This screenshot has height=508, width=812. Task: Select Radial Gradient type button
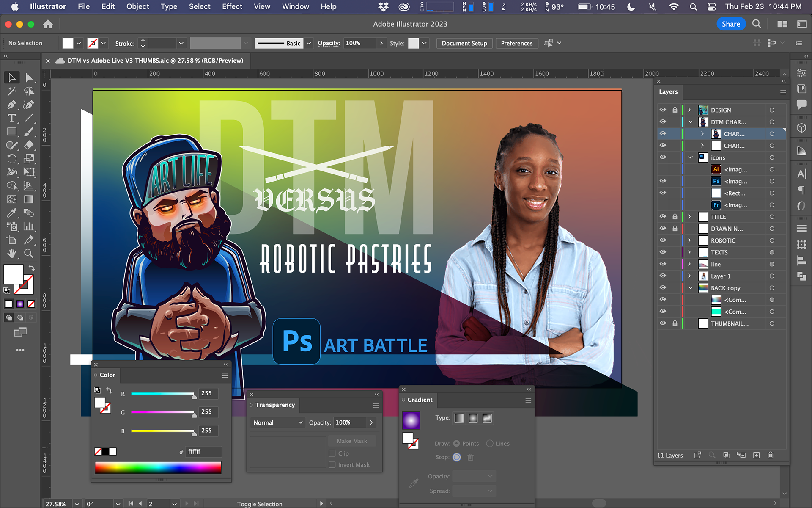tap(473, 418)
